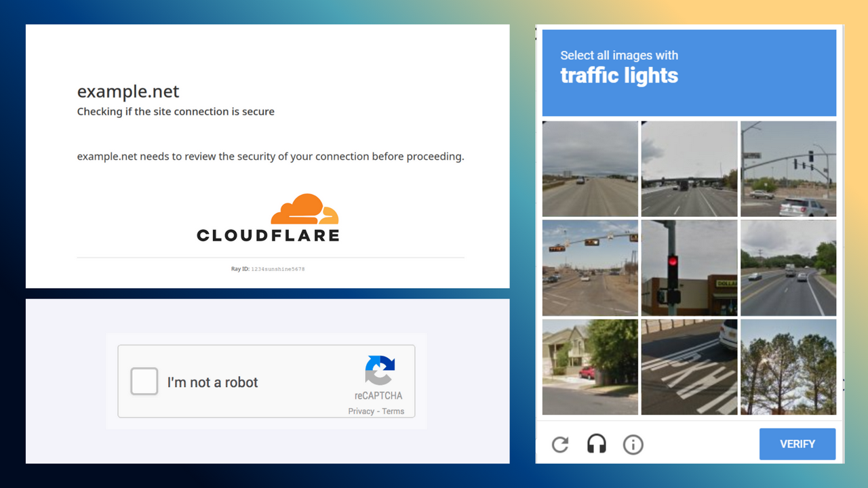
Task: Open the reCAPTCHA Terms link
Action: tap(393, 411)
